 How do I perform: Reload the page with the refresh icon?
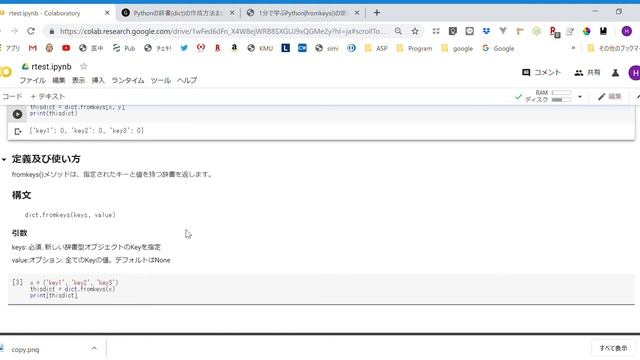31,31
